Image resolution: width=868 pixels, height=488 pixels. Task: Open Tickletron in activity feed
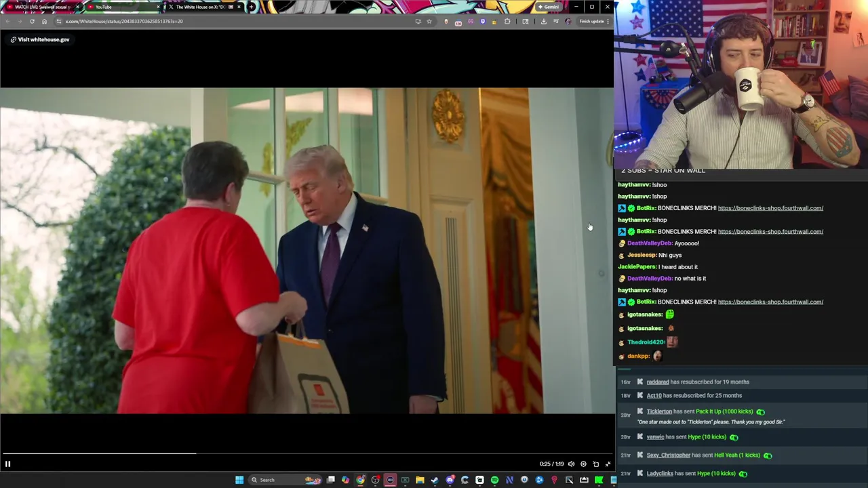coord(659,411)
